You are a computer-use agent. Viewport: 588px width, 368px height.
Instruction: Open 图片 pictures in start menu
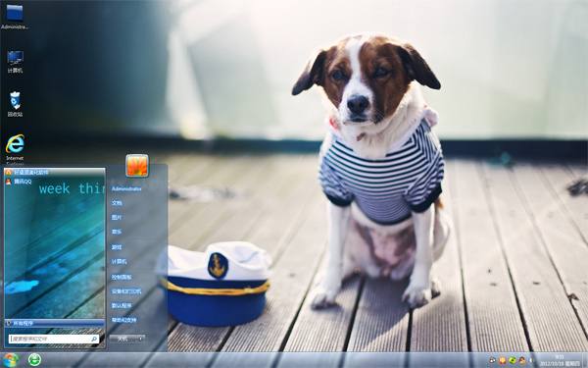[117, 218]
